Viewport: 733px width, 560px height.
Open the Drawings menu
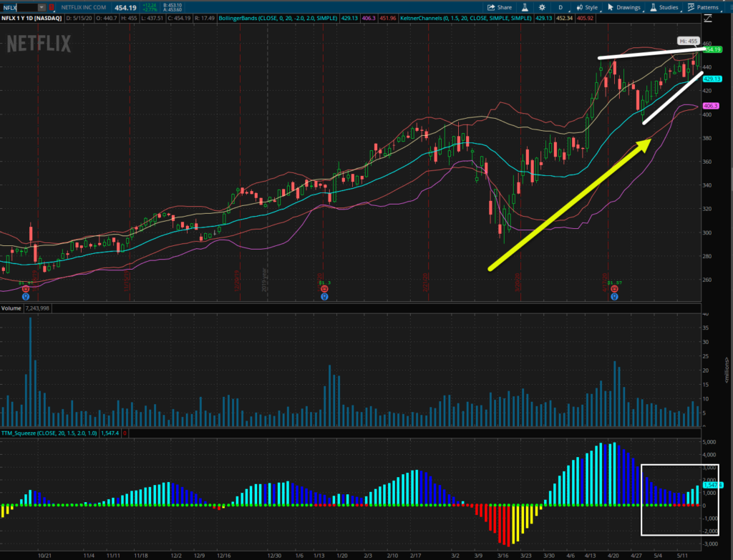click(624, 7)
